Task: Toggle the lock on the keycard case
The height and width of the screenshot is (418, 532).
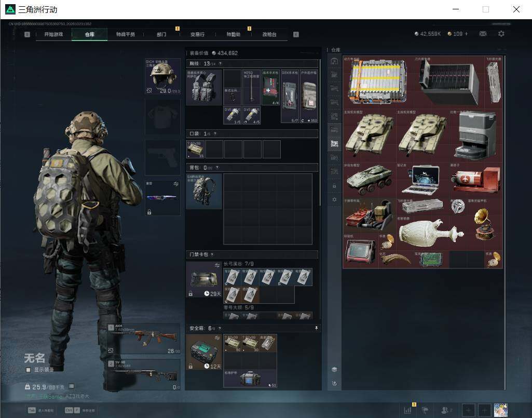Action: [x=190, y=294]
